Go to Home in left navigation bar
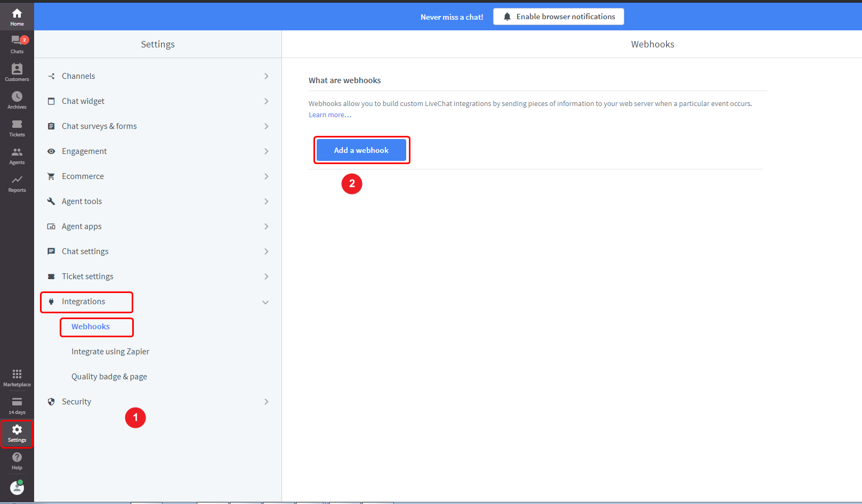 coord(17,17)
